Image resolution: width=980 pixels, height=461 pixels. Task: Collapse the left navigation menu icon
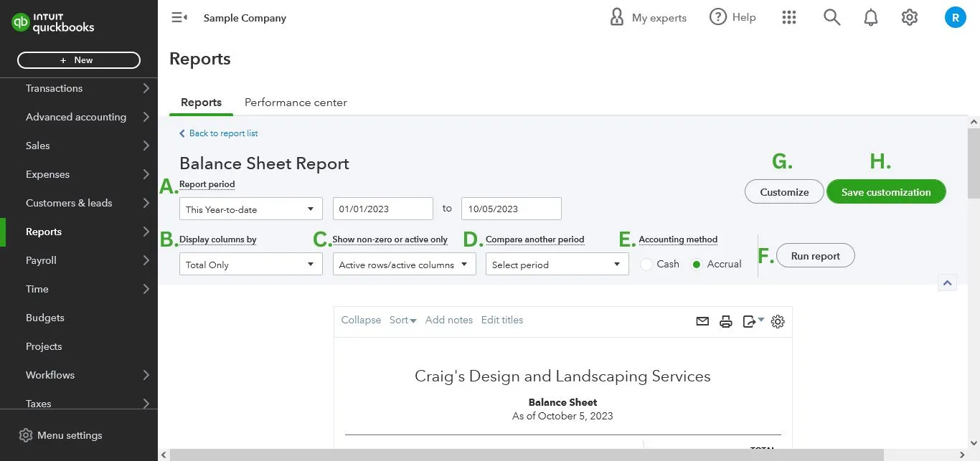click(x=179, y=18)
